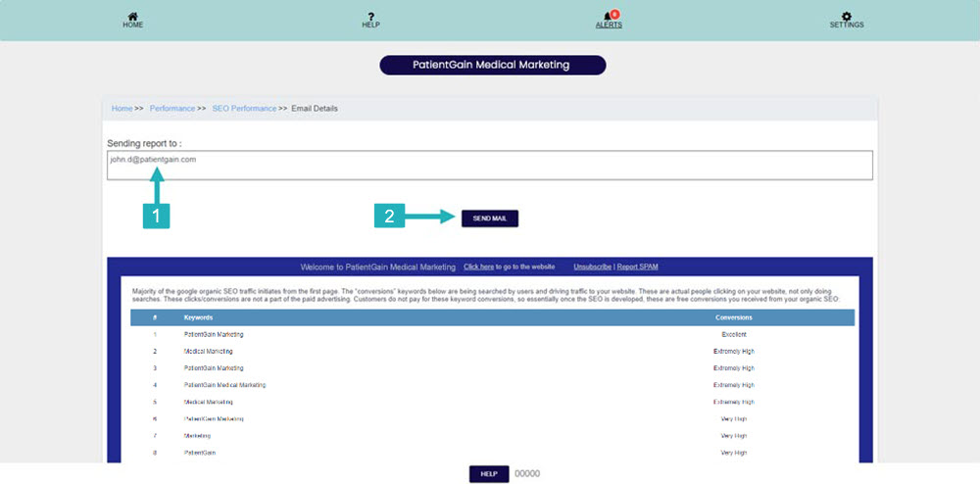
Task: Open the Help question mark icon
Action: pyautogui.click(x=370, y=17)
